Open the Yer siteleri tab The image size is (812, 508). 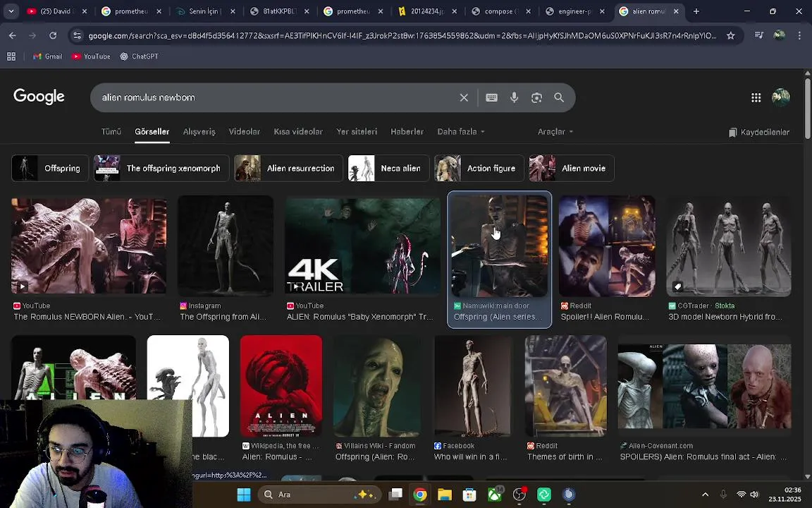point(356,132)
